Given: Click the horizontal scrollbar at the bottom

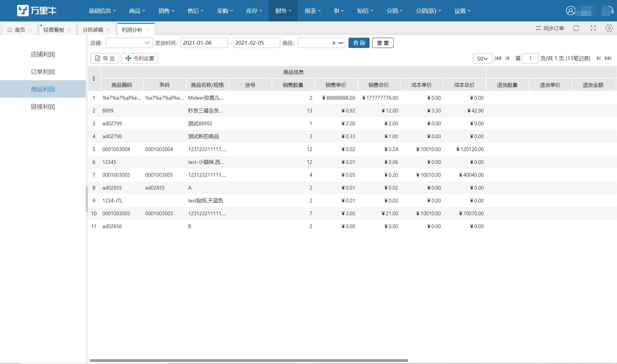Looking at the screenshot, I should coord(249,361).
